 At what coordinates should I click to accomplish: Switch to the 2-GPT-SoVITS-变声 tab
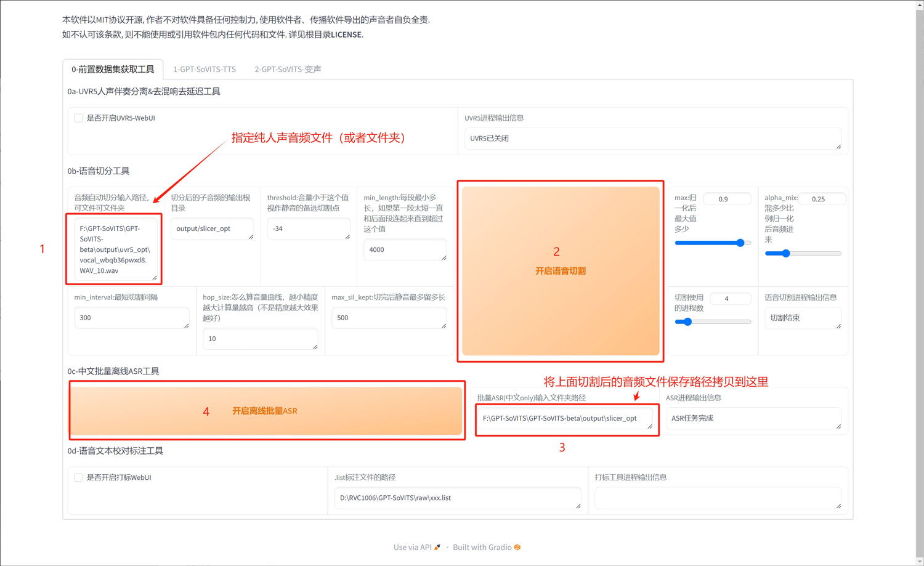(287, 69)
